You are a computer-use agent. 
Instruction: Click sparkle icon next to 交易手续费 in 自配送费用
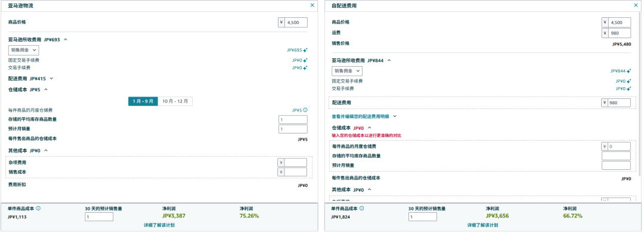629,89
